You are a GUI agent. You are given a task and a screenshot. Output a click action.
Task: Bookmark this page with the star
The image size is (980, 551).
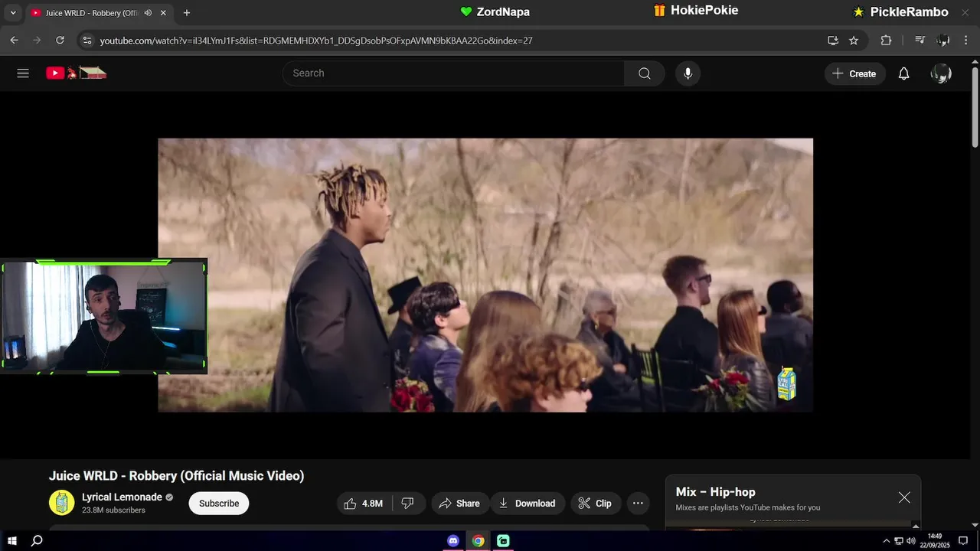coord(854,41)
